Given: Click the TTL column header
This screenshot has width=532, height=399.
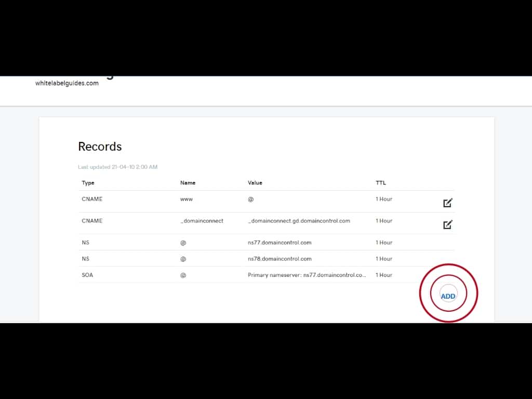Looking at the screenshot, I should pos(381,183).
